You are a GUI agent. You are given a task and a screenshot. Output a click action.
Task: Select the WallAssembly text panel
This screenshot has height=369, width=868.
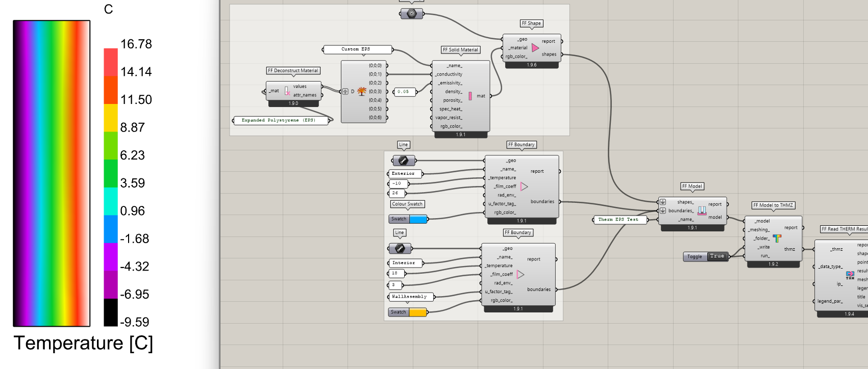(x=410, y=297)
